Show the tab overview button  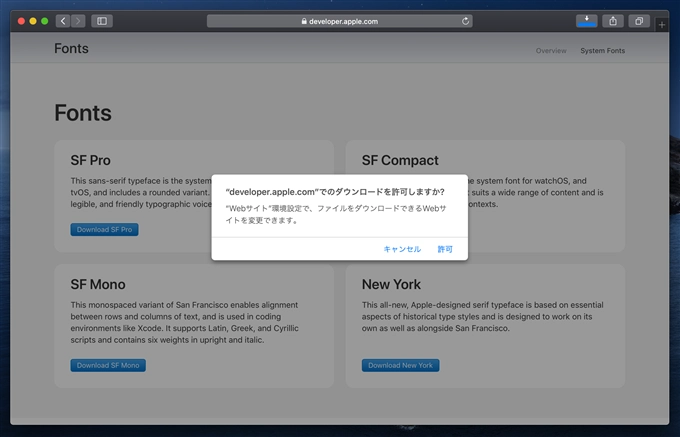(639, 21)
